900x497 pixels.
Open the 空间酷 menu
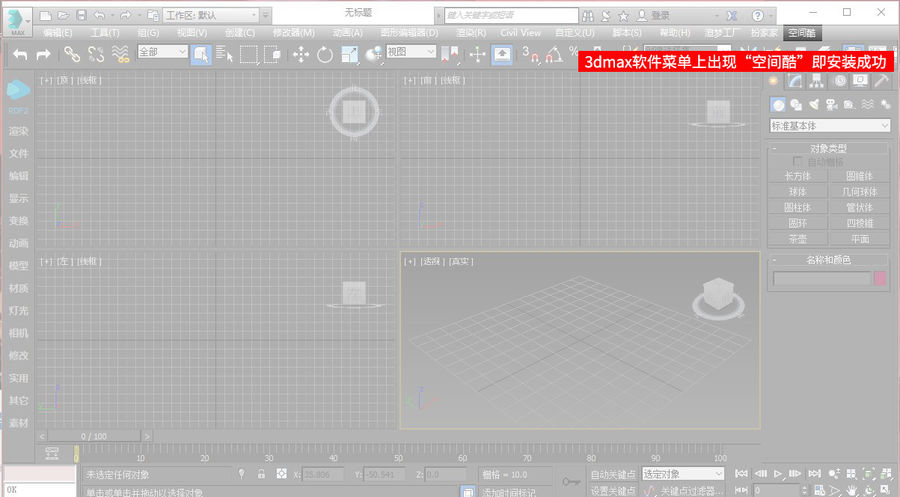(802, 33)
